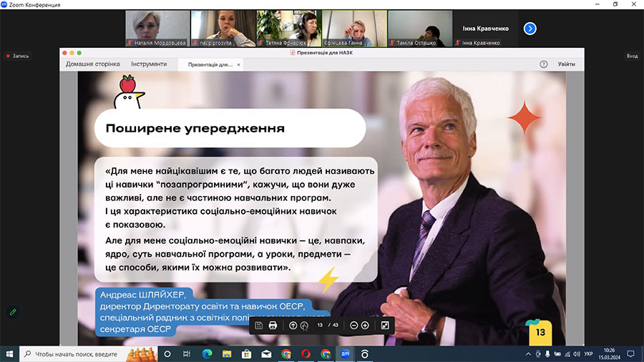Open help question mark icon
Screen dimensions: 644x362
pos(543,64)
